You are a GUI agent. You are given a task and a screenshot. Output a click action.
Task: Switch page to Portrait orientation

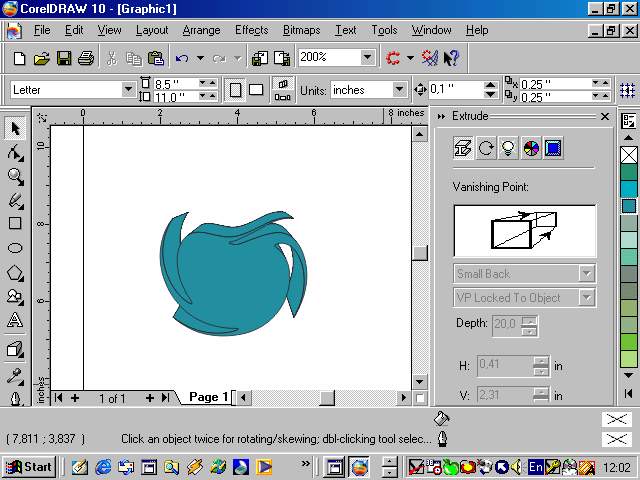click(235, 90)
